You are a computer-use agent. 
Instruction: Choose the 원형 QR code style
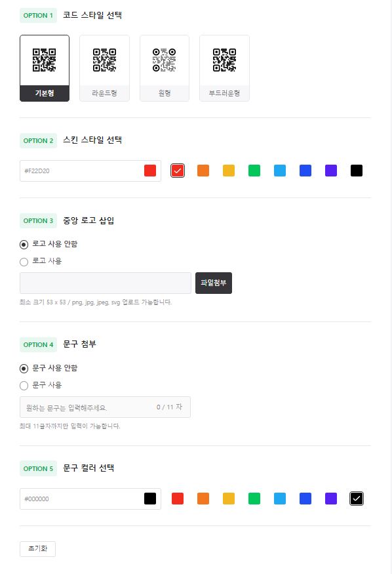(165, 66)
